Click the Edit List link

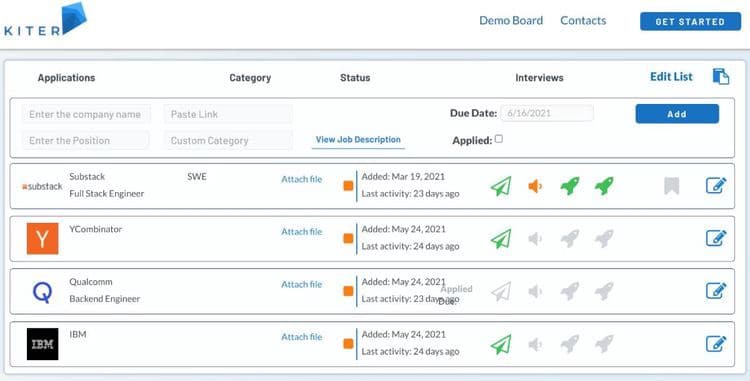pyautogui.click(x=671, y=76)
